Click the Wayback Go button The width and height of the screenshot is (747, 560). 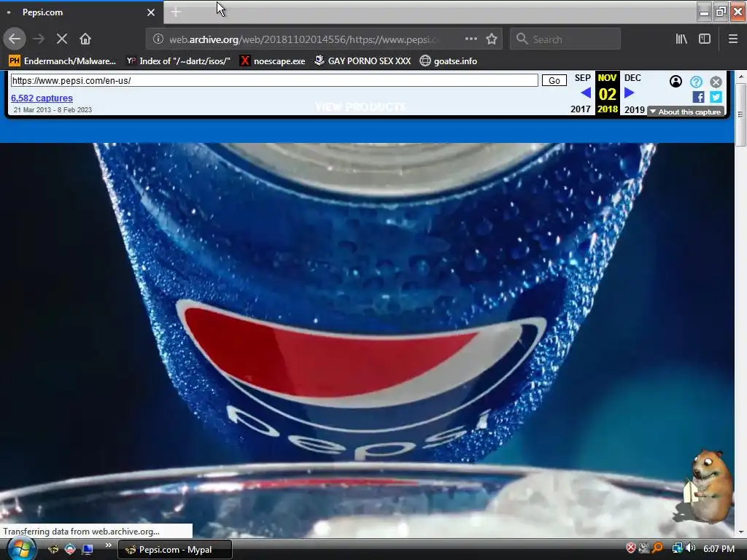pyautogui.click(x=554, y=80)
